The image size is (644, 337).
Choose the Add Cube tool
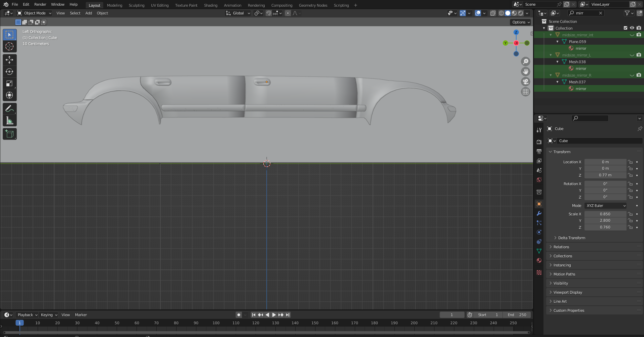pyautogui.click(x=9, y=134)
